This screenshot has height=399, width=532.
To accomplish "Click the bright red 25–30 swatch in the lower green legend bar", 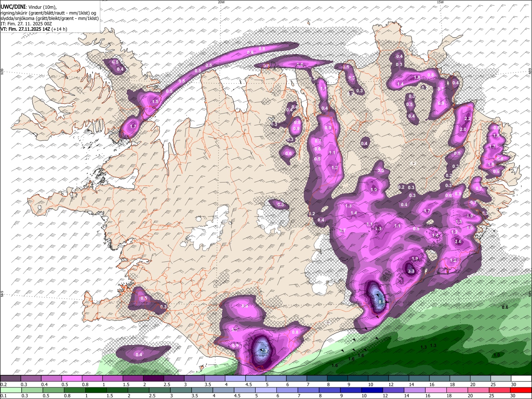I will coord(521,390).
